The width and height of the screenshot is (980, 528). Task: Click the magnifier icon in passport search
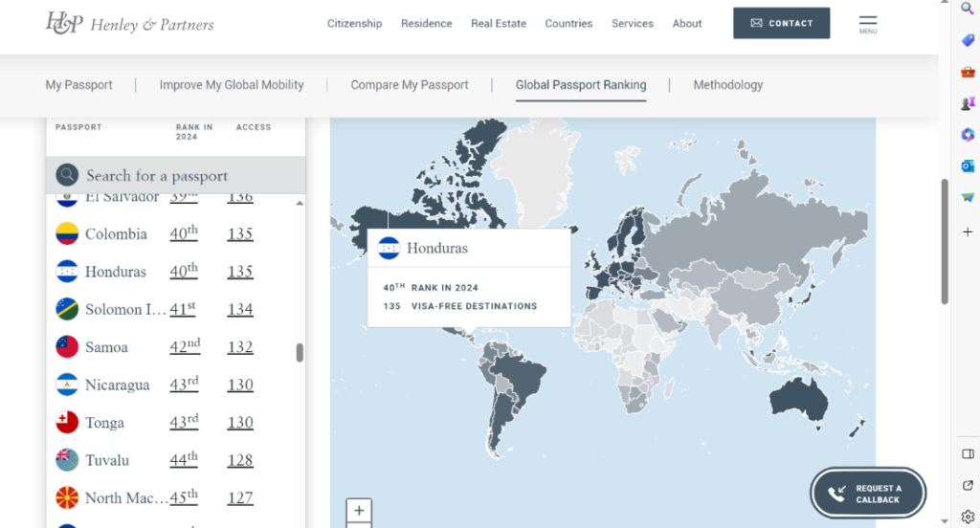(67, 175)
